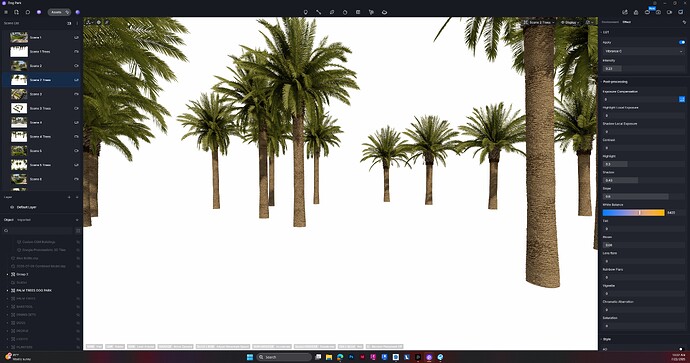Screen dimensions: 690x363
Task: Open video render camera icon
Action: [x=669, y=12]
